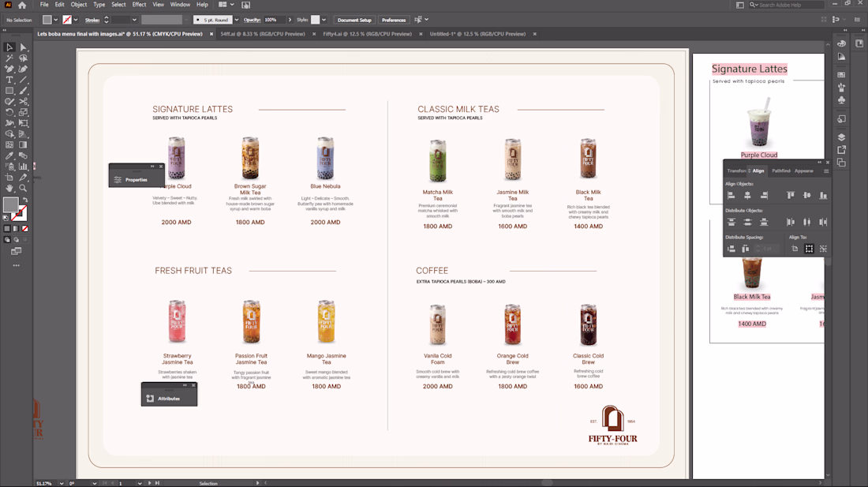Select the Line Segment tool
Image resolution: width=868 pixels, height=487 pixels.
click(x=23, y=80)
